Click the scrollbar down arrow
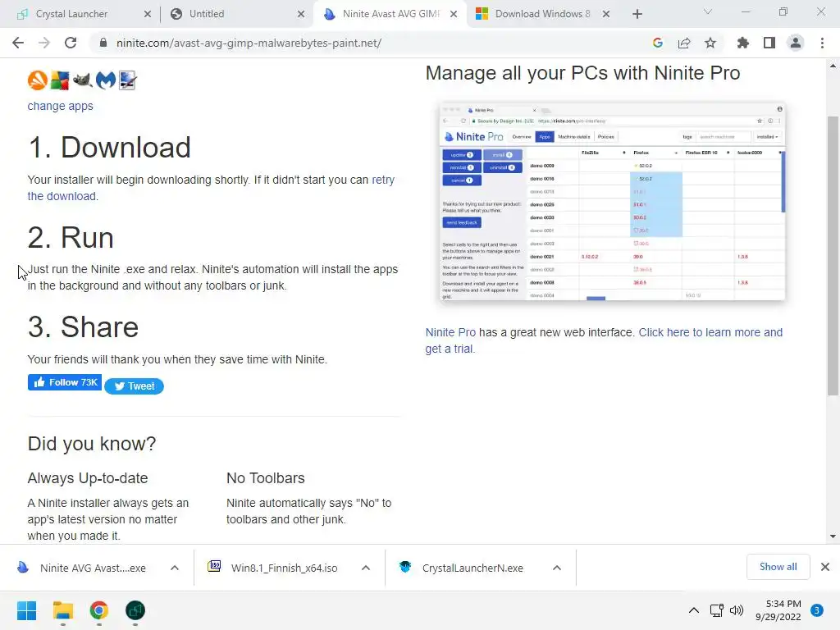This screenshot has width=840, height=630. [x=833, y=536]
